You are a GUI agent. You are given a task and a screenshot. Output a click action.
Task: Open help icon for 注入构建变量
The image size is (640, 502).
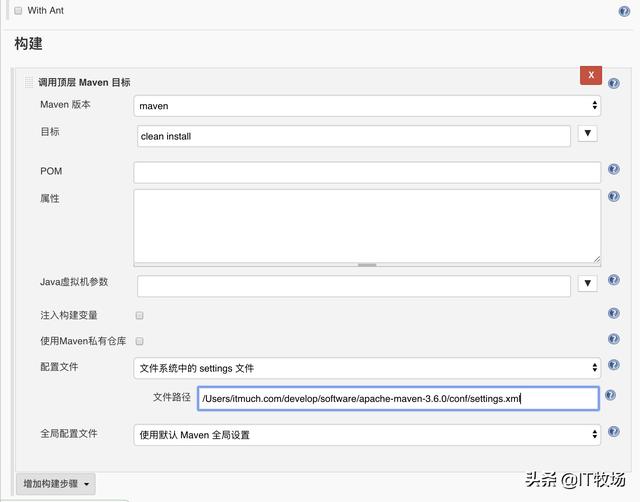(613, 313)
